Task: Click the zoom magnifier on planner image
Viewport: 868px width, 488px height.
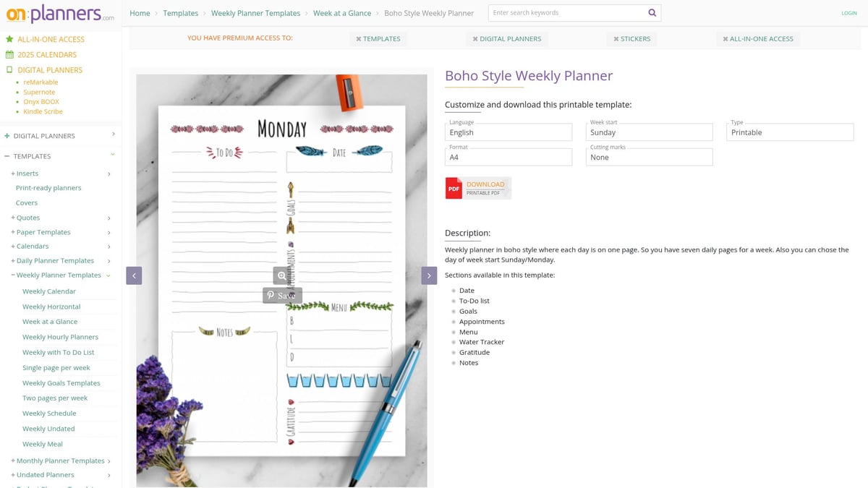Action: [x=281, y=275]
